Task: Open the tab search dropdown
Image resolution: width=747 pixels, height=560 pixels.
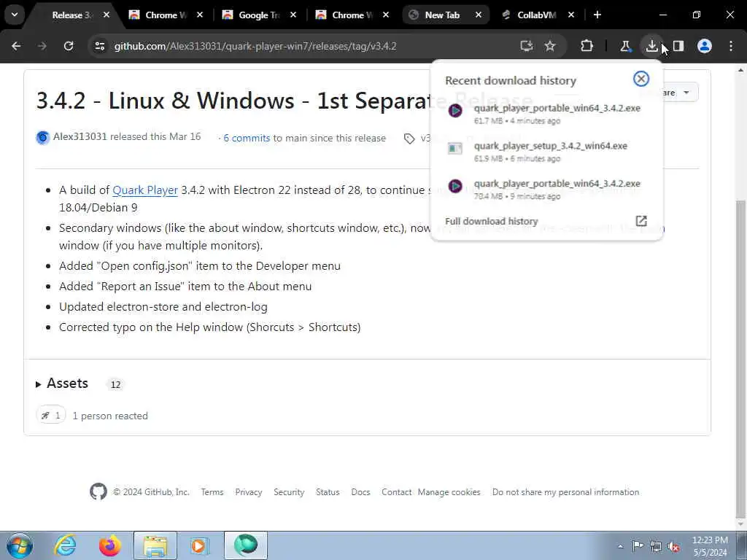Action: click(15, 15)
